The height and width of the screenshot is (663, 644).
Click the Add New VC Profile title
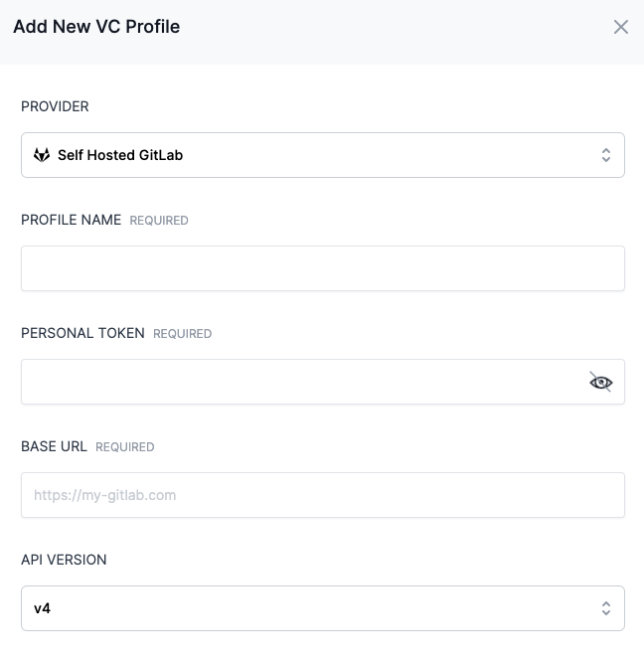click(x=96, y=27)
